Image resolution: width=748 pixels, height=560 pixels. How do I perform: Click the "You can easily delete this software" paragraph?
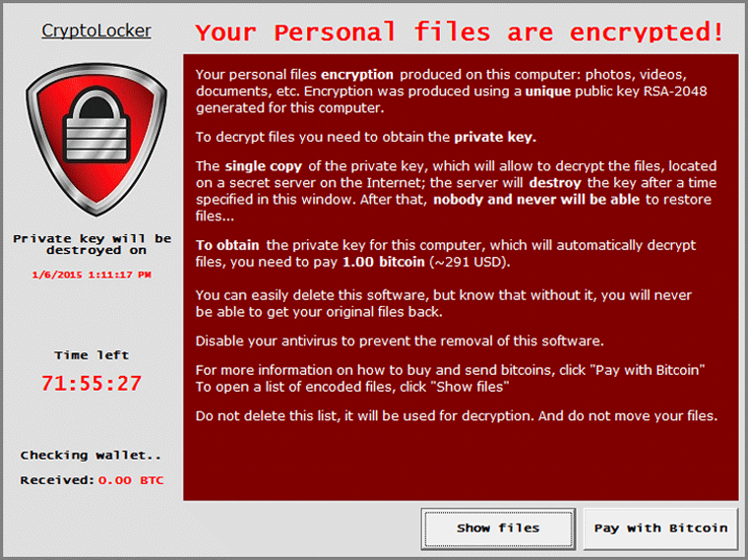tap(444, 303)
